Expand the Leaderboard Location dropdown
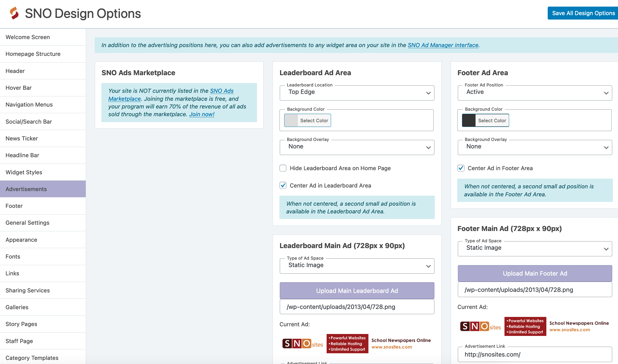Image resolution: width=618 pixels, height=364 pixels. [x=357, y=93]
